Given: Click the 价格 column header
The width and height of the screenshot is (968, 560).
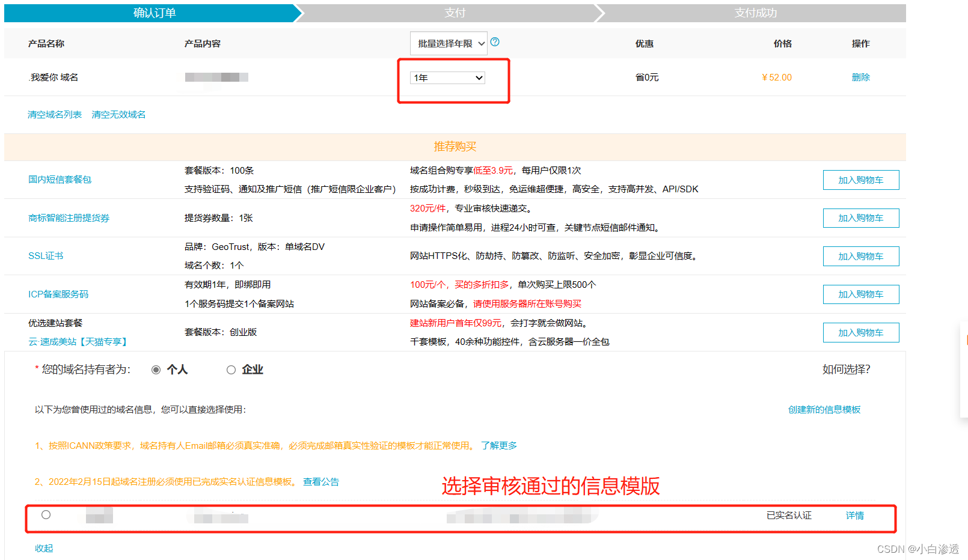Looking at the screenshot, I should (x=783, y=43).
